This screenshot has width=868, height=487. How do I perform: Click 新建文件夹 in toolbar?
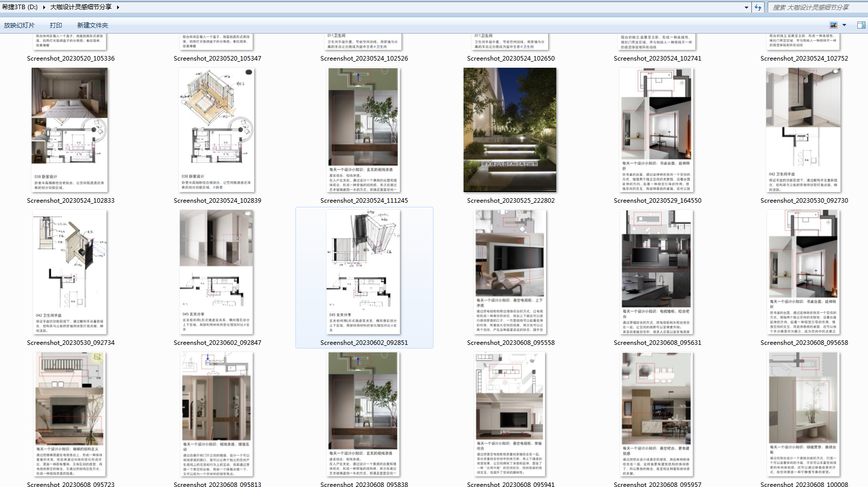pos(93,25)
